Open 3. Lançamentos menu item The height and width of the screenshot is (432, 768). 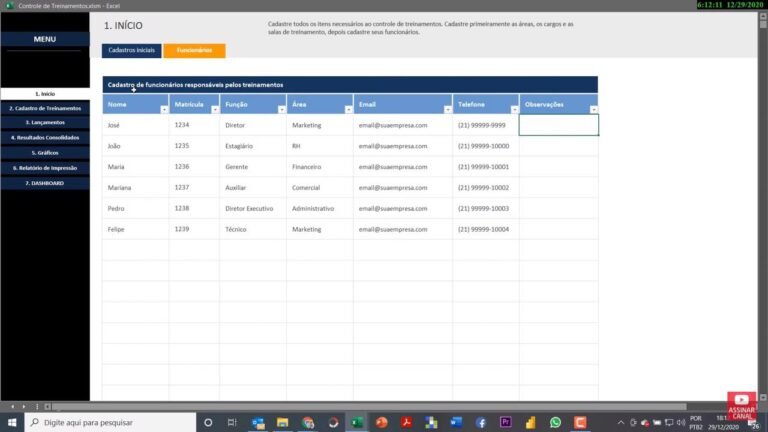(x=45, y=122)
